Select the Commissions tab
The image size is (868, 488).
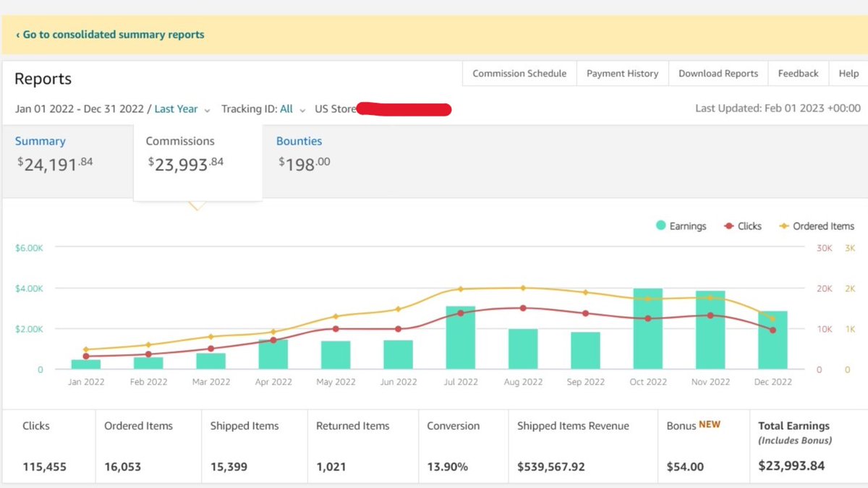pyautogui.click(x=197, y=163)
